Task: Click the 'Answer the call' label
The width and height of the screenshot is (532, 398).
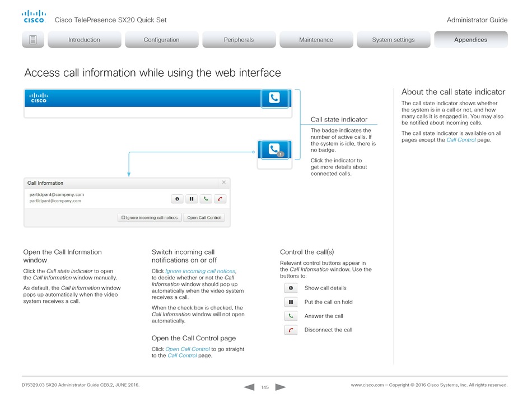Action: coord(324,316)
